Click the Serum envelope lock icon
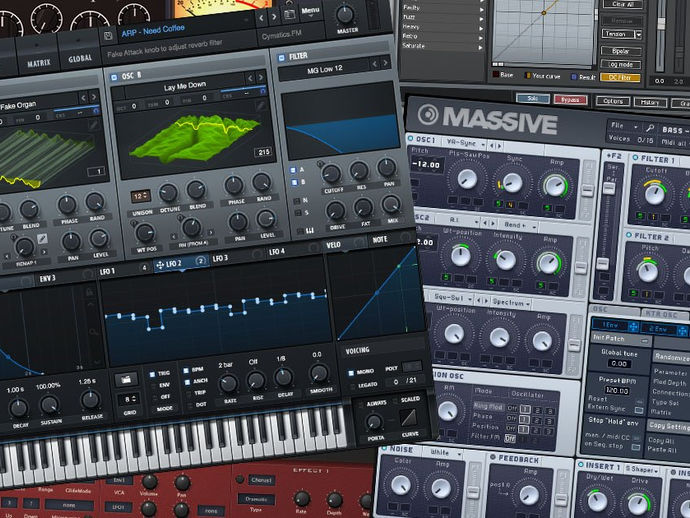690x518 pixels. pyautogui.click(x=89, y=291)
